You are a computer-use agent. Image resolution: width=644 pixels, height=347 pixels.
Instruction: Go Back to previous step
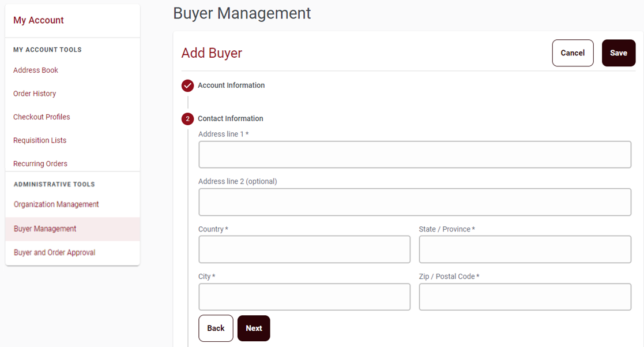pyautogui.click(x=216, y=328)
